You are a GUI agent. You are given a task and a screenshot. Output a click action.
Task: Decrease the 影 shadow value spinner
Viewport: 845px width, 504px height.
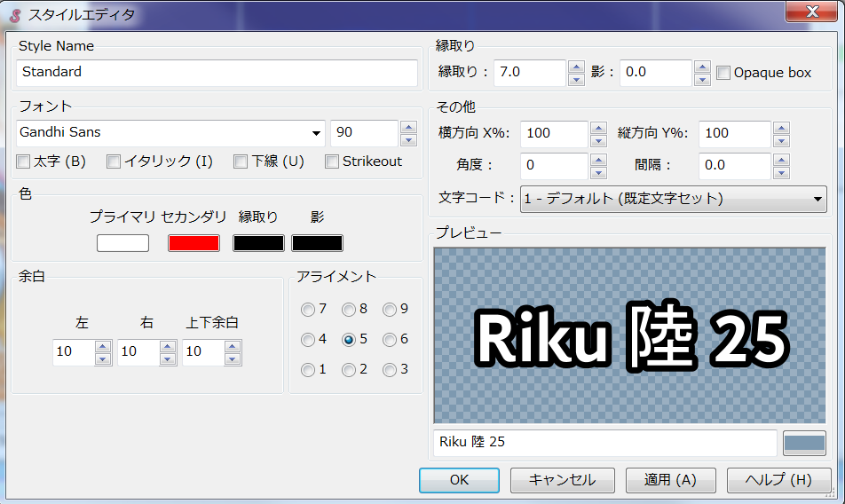702,80
